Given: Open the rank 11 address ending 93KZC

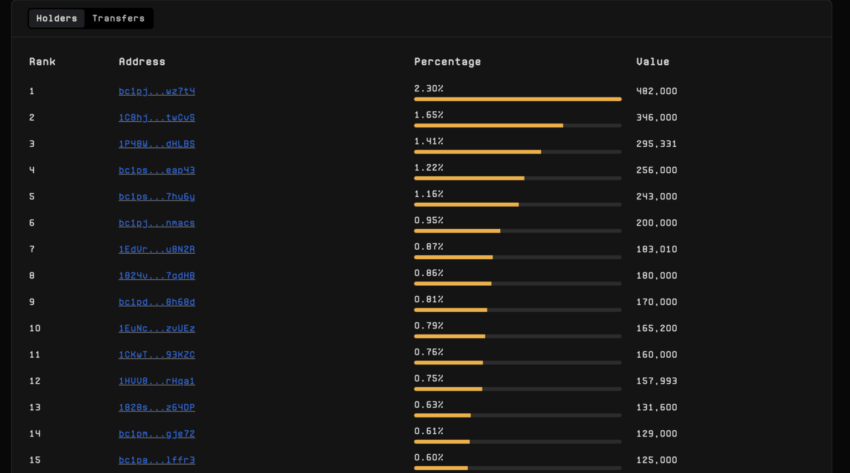Looking at the screenshot, I should tap(157, 355).
